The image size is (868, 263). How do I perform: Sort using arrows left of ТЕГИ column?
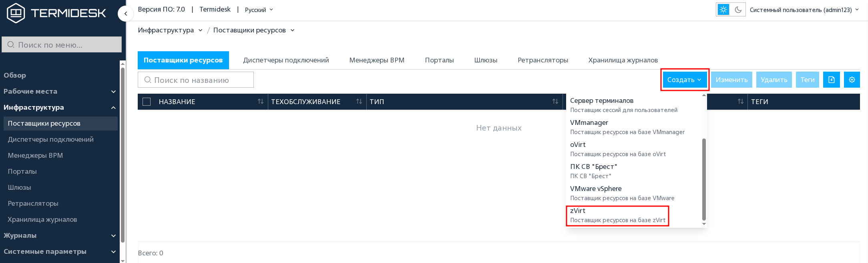[x=741, y=102]
